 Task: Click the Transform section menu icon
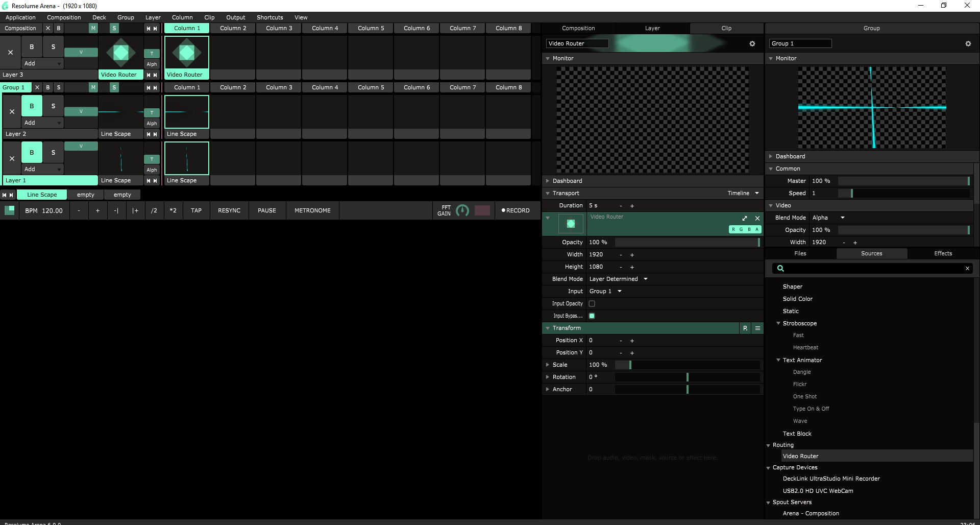pyautogui.click(x=757, y=328)
